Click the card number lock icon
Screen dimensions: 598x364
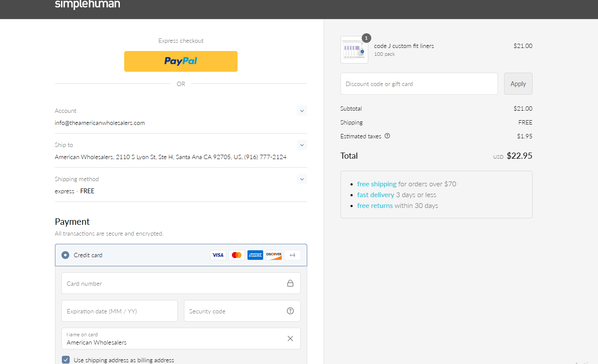pyautogui.click(x=290, y=284)
